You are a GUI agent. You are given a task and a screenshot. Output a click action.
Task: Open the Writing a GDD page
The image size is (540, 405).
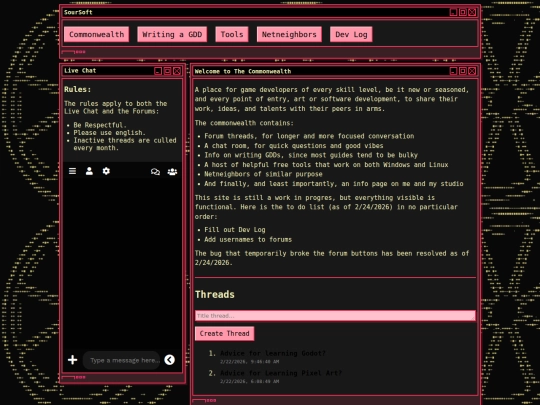[172, 34]
